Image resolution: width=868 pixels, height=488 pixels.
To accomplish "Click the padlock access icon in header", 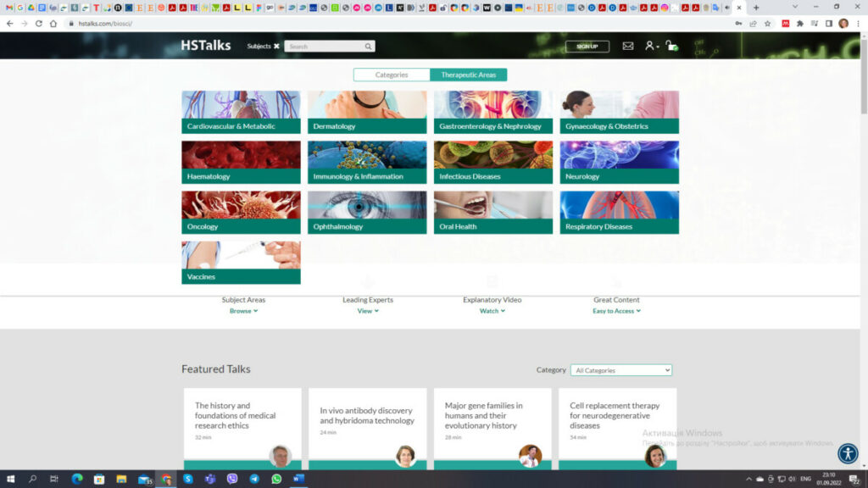I will [x=670, y=46].
